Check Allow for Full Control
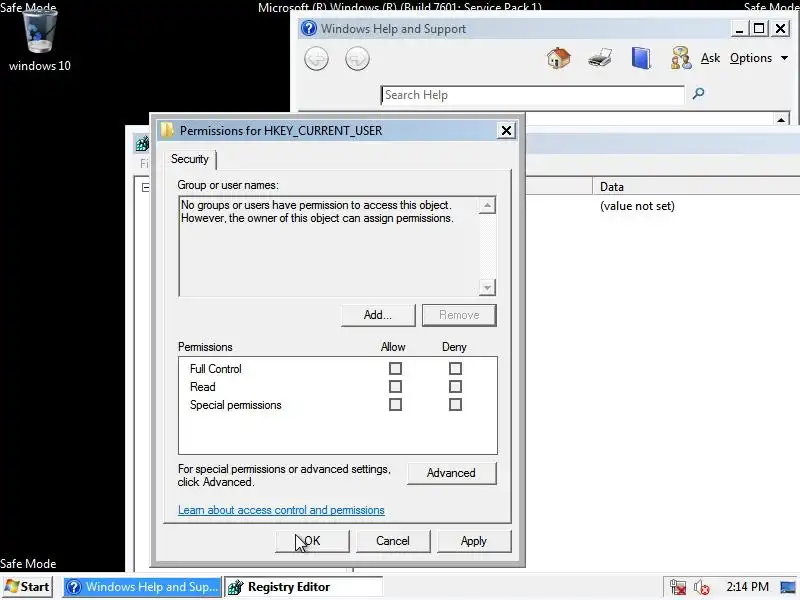800x600 pixels. 395,368
